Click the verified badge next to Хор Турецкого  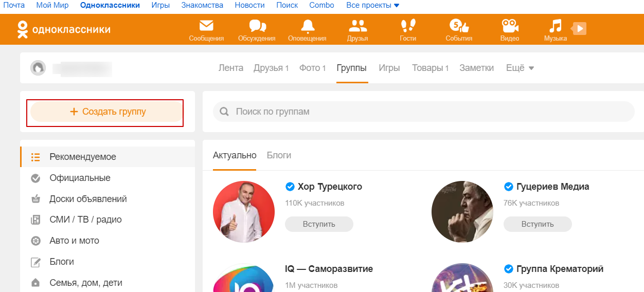coord(290,186)
